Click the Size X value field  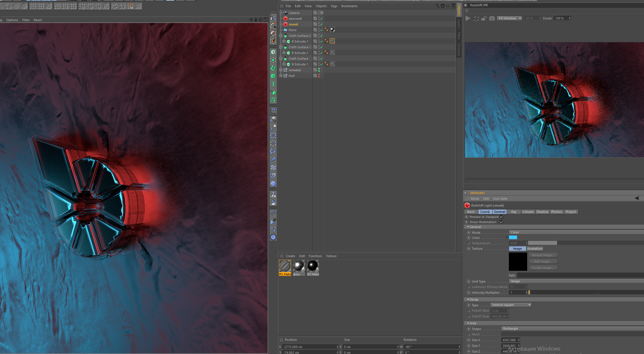pos(509,340)
